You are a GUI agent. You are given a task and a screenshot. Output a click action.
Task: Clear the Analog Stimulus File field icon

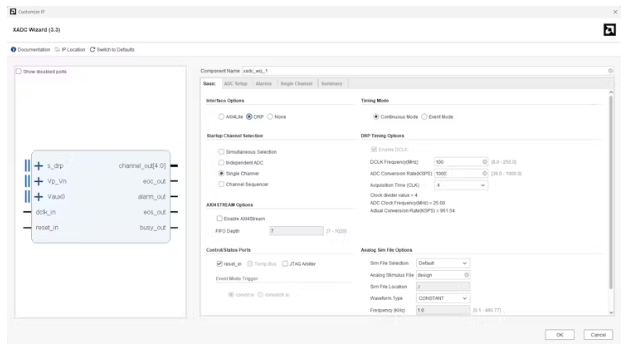coord(467,275)
